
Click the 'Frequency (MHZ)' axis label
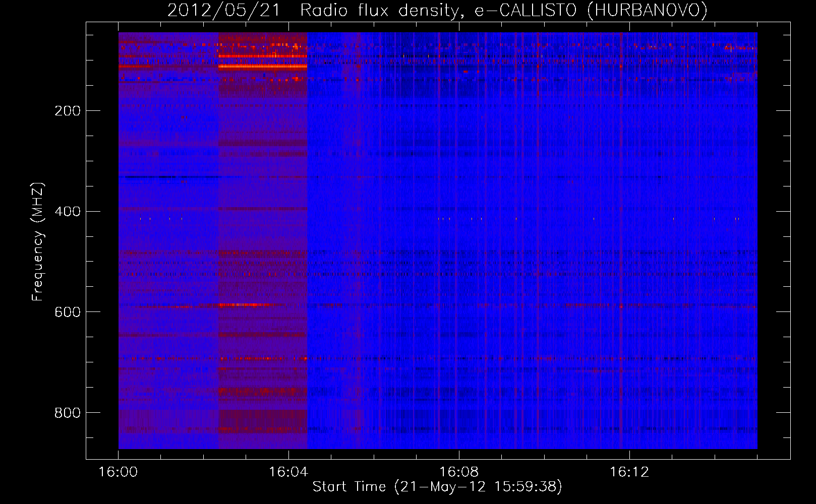coord(38,242)
